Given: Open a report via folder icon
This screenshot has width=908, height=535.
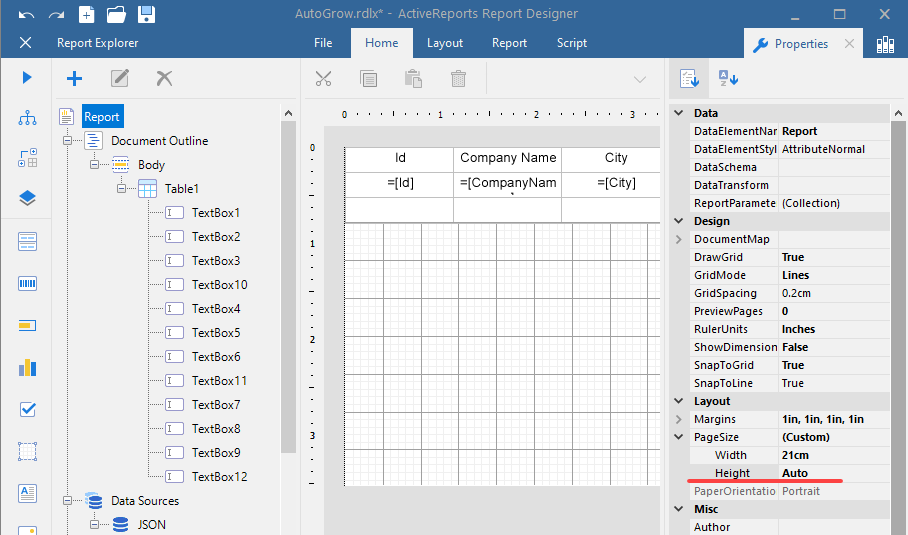Looking at the screenshot, I should [116, 14].
